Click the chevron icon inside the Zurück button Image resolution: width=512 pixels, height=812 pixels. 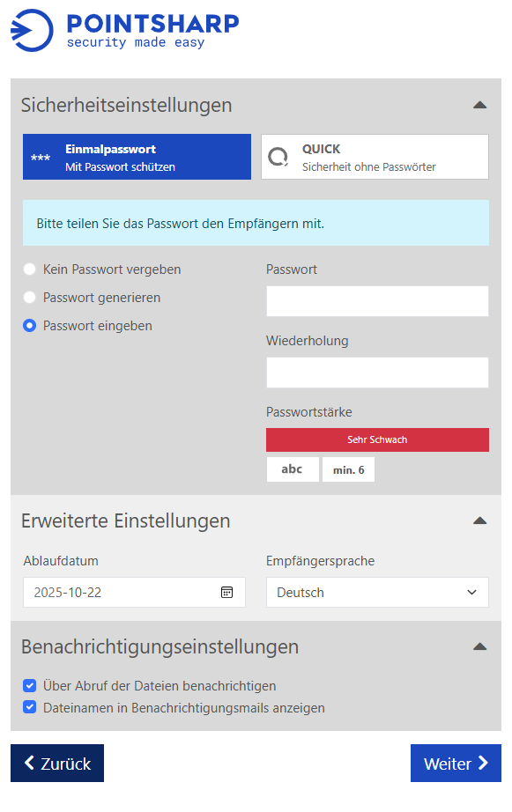coord(27,763)
